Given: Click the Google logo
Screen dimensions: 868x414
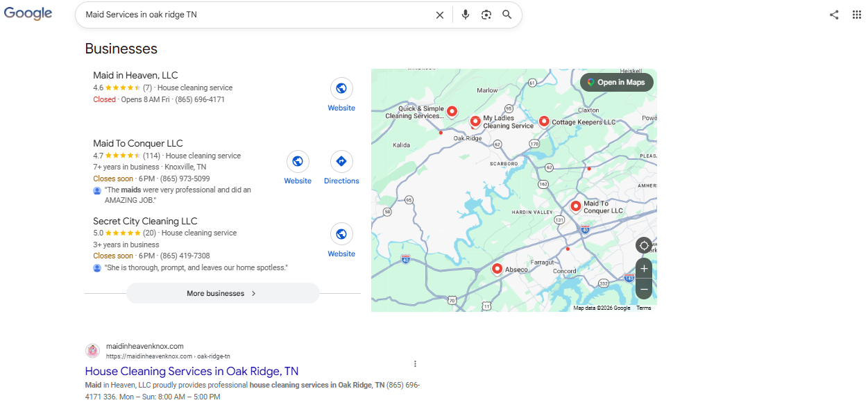Looking at the screenshot, I should tap(28, 13).
